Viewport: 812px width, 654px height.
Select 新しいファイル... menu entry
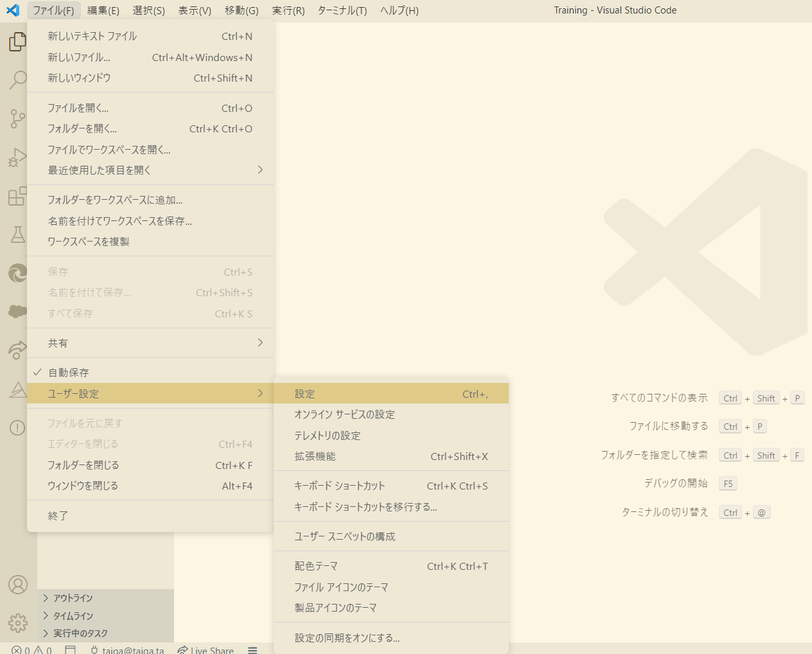[x=150, y=57]
